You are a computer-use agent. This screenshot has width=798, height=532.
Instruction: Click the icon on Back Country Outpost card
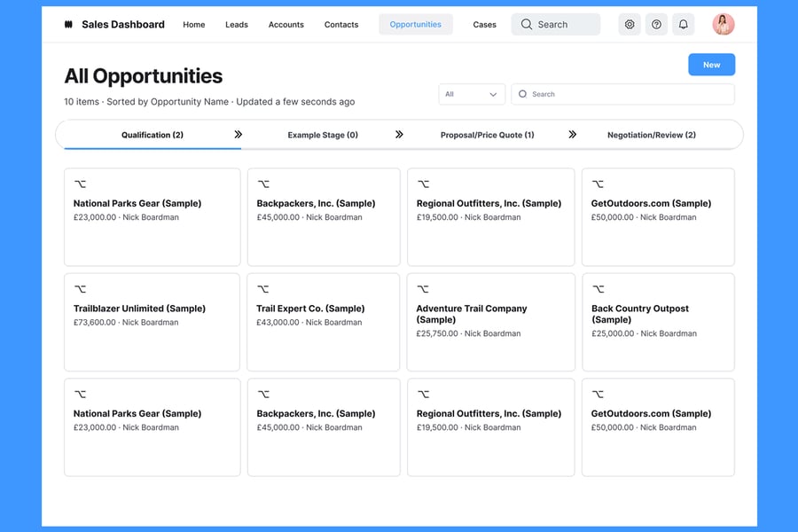[x=598, y=289]
